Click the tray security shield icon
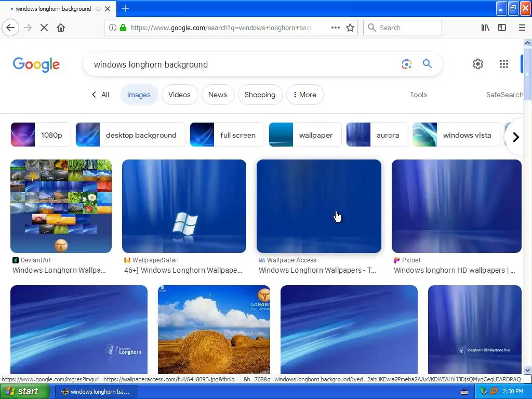This screenshot has height=399, width=532. (x=484, y=392)
